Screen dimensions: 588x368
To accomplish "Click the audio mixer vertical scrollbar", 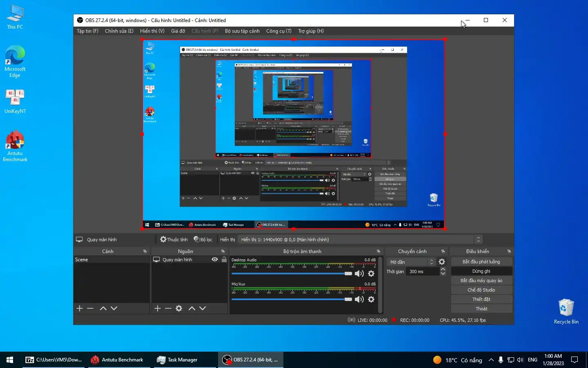I will coord(381,285).
